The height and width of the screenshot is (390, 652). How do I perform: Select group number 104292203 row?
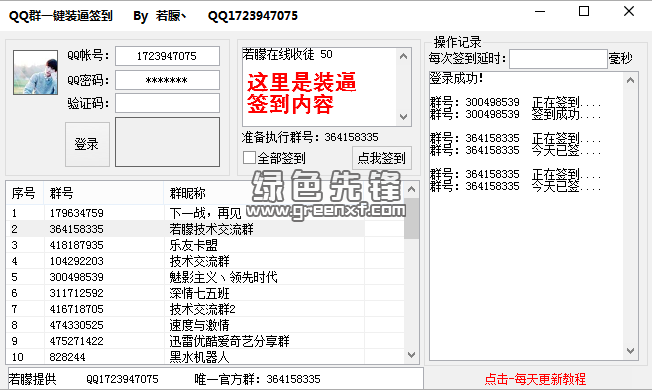tap(205, 261)
